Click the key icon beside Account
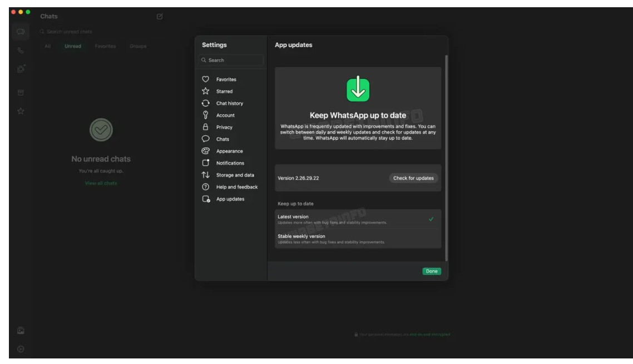This screenshot has width=633, height=364. [205, 115]
